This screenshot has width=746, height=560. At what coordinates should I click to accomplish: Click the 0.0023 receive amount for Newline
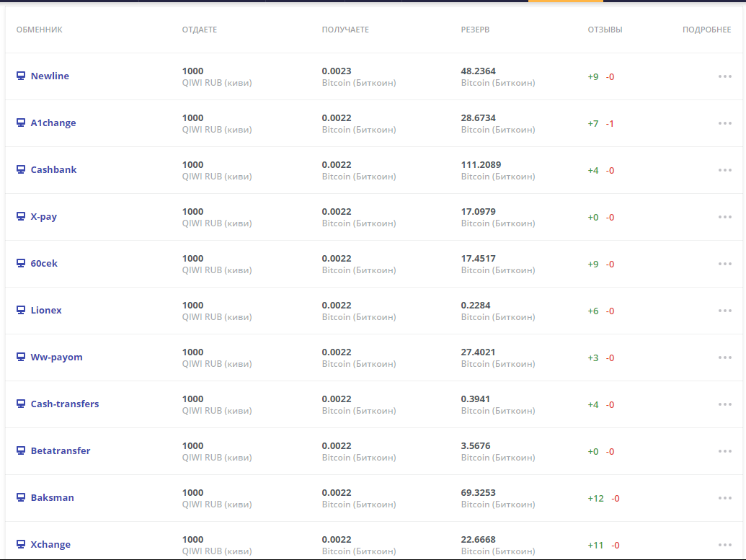point(337,71)
